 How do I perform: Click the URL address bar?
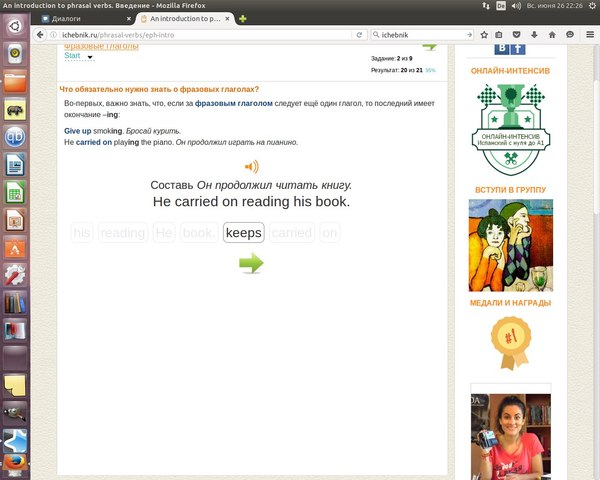coord(200,35)
